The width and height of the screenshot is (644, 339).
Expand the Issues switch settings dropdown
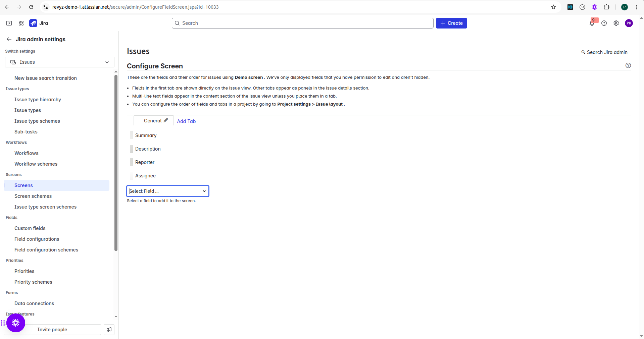pyautogui.click(x=60, y=62)
